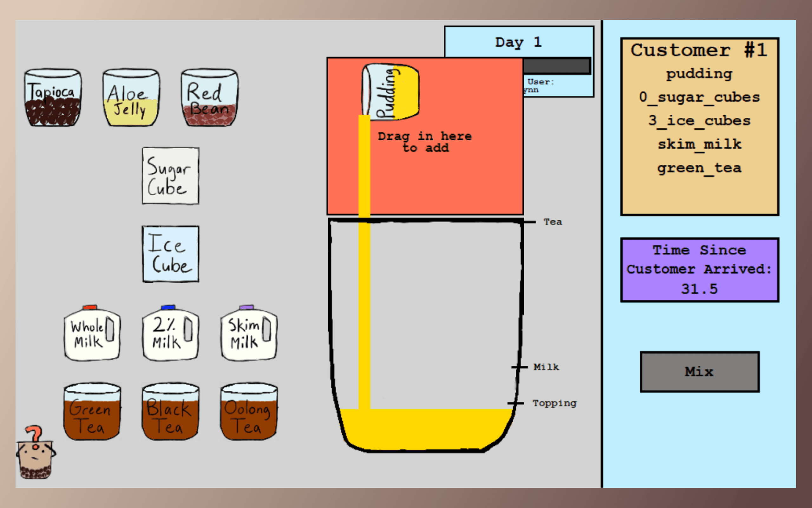
Task: Pick the Oolong Tea cup
Action: (249, 411)
